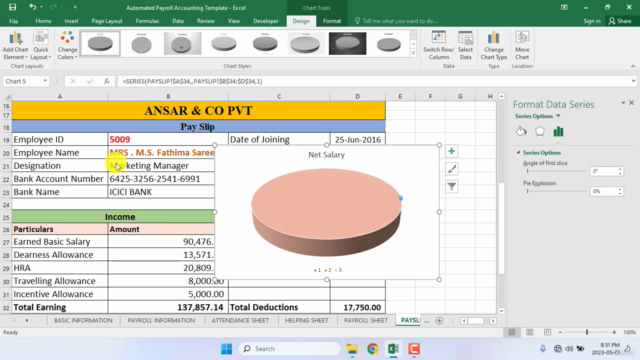Click the Save icon in title bar

(x=13, y=7)
